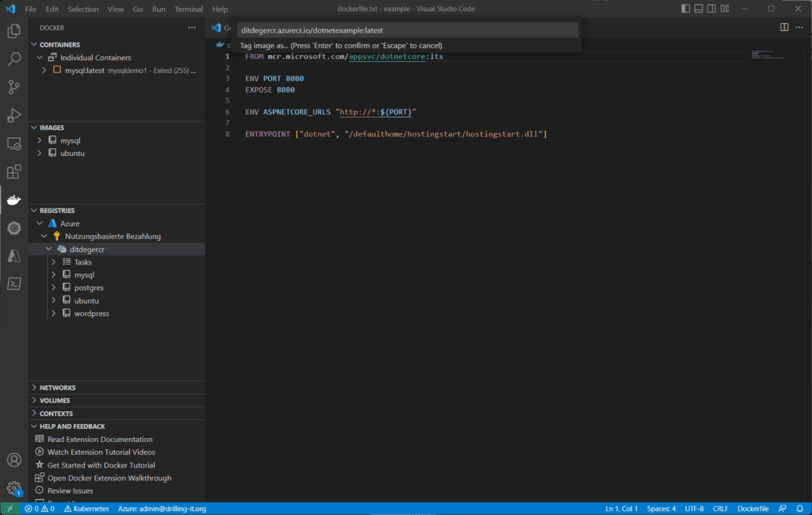Screen dimensions: 812x515
Task: Open Source Control view
Action: tap(14, 87)
